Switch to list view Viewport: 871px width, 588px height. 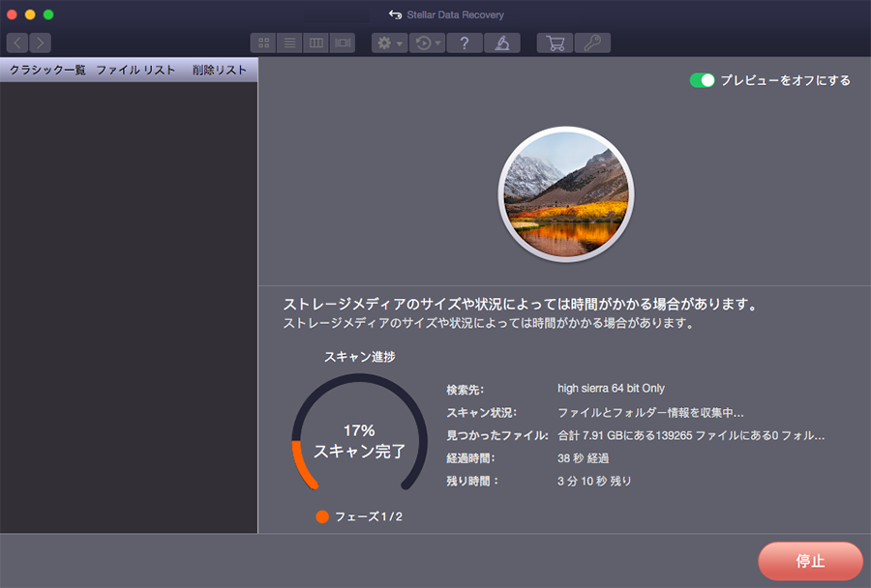[x=289, y=43]
